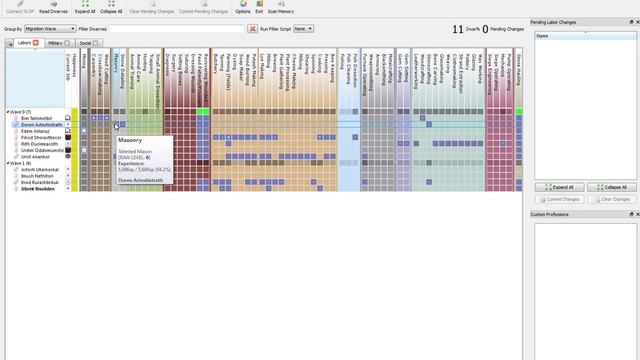
Task: Click the Clear Changes button
Action: [x=611, y=199]
